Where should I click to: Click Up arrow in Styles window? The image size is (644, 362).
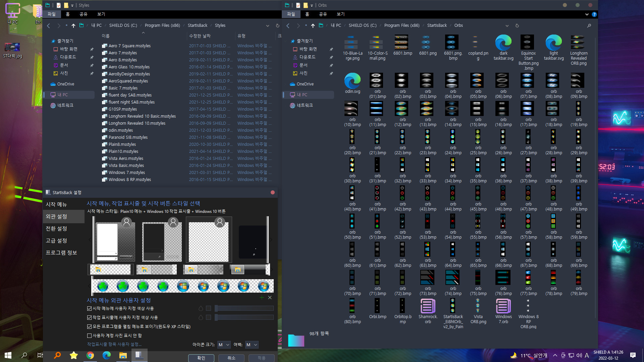click(x=73, y=25)
